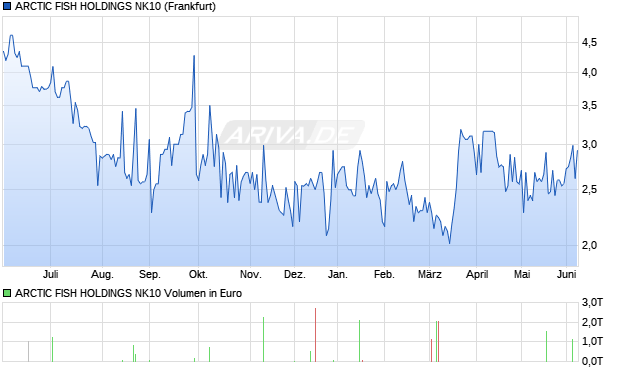Click the 2,0T volume axis value
This screenshot has width=620, height=371.
point(592,322)
